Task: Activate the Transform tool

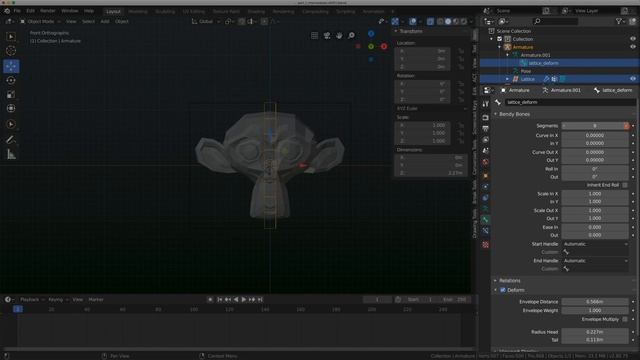Action: (11, 109)
